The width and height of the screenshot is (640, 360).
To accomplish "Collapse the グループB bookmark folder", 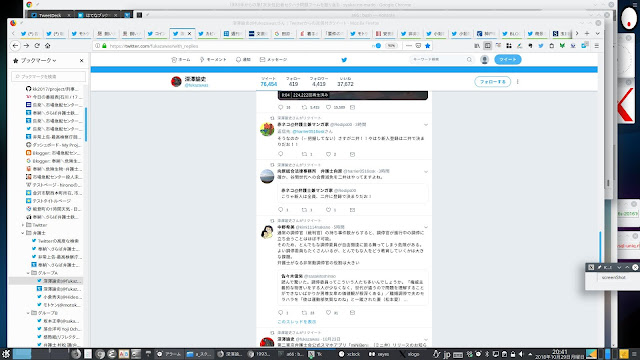I will (x=28, y=313).
